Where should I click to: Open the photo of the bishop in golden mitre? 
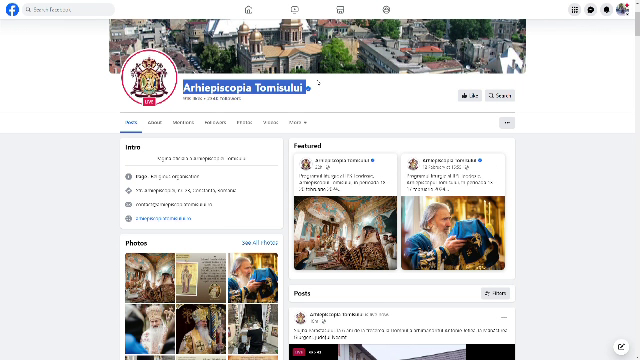(x=201, y=329)
